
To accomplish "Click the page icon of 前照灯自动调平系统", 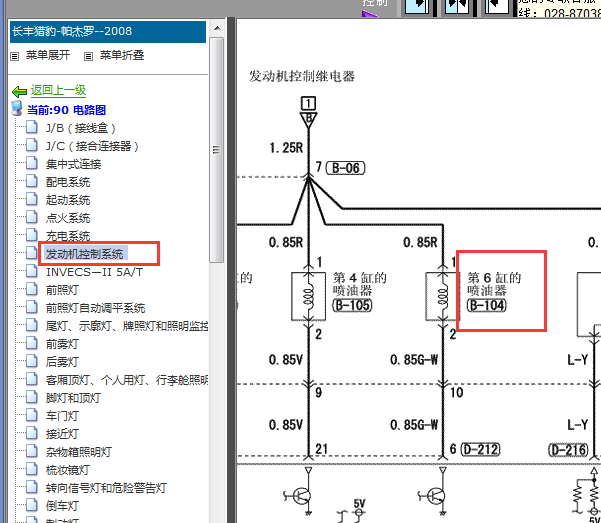I will click(x=32, y=307).
